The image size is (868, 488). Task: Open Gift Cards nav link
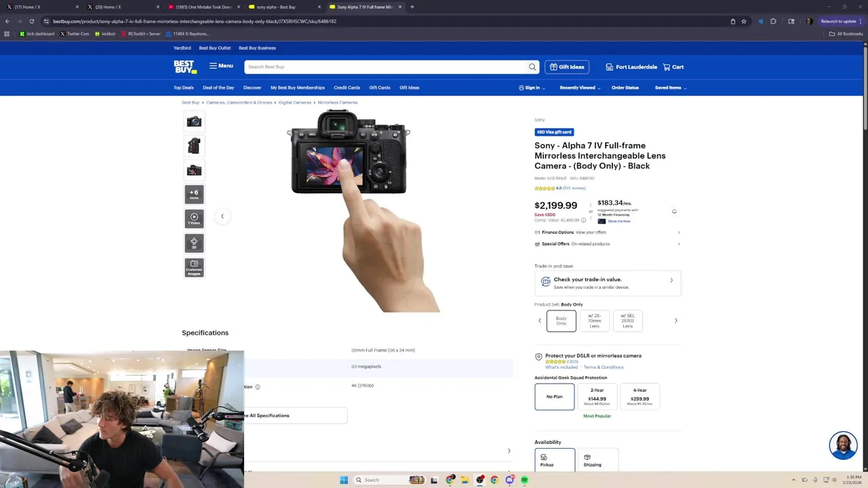point(380,87)
